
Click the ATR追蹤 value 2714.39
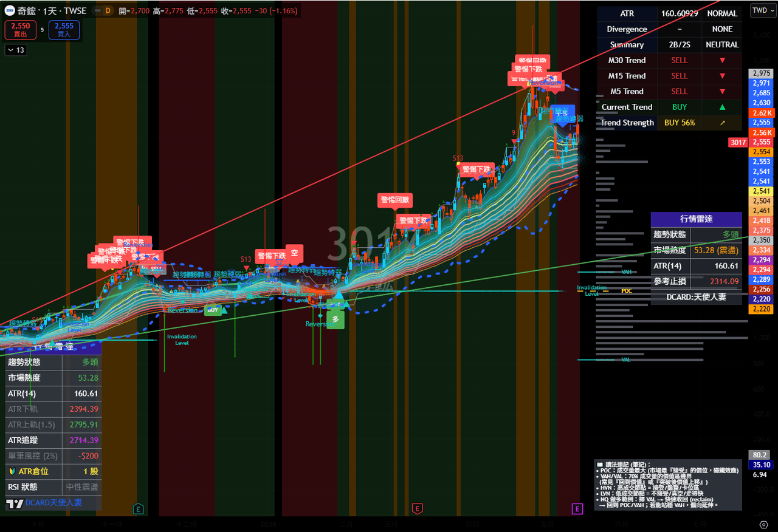tap(84, 440)
